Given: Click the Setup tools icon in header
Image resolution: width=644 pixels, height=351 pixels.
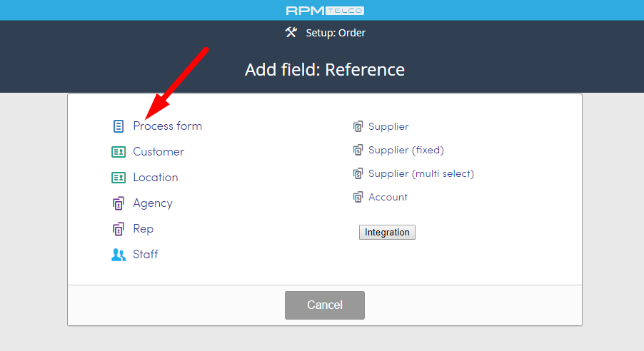Looking at the screenshot, I should point(291,32).
